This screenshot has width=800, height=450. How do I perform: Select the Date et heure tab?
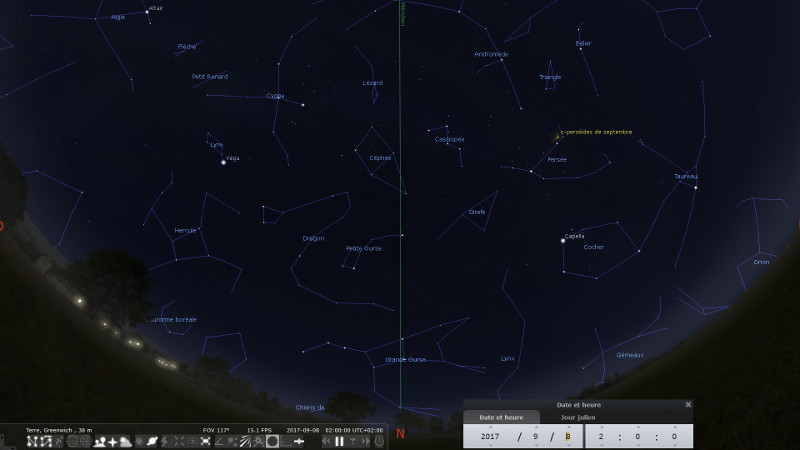[x=502, y=417]
